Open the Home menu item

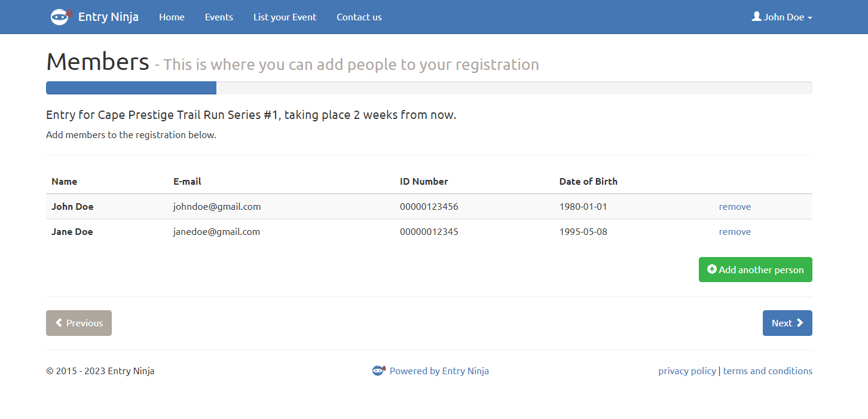172,17
